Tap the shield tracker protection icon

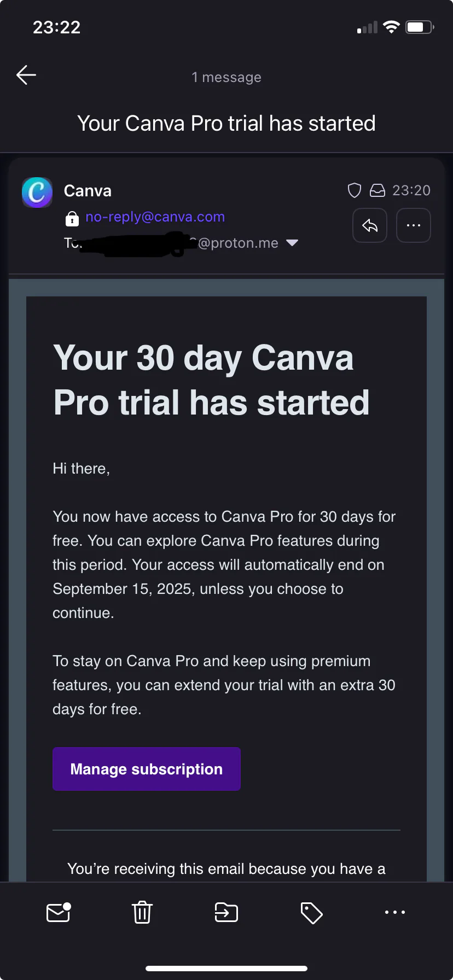point(355,190)
